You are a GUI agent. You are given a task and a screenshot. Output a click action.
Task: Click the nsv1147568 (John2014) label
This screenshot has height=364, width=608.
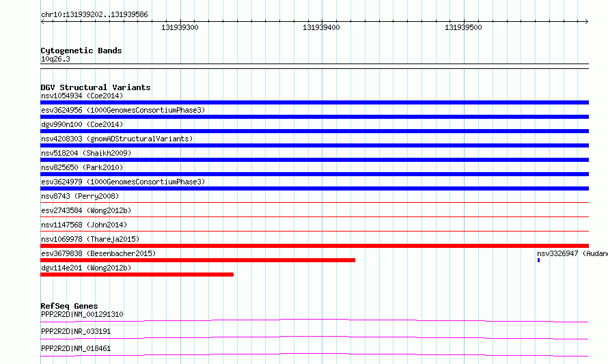[84, 225]
